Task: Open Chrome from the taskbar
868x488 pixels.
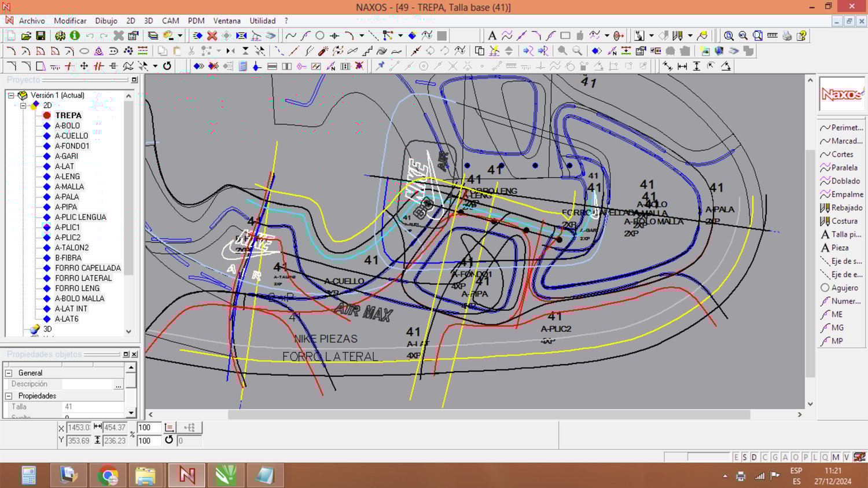Action: 108,475
